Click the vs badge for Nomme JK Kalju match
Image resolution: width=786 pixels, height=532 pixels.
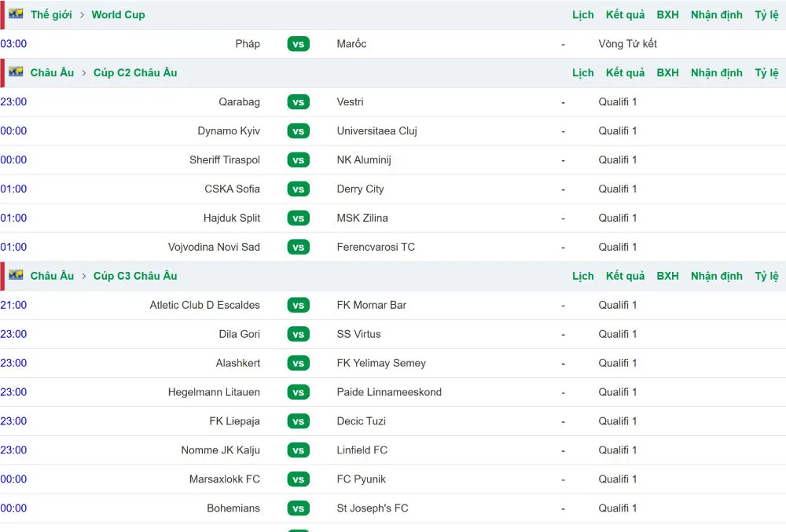point(298,451)
